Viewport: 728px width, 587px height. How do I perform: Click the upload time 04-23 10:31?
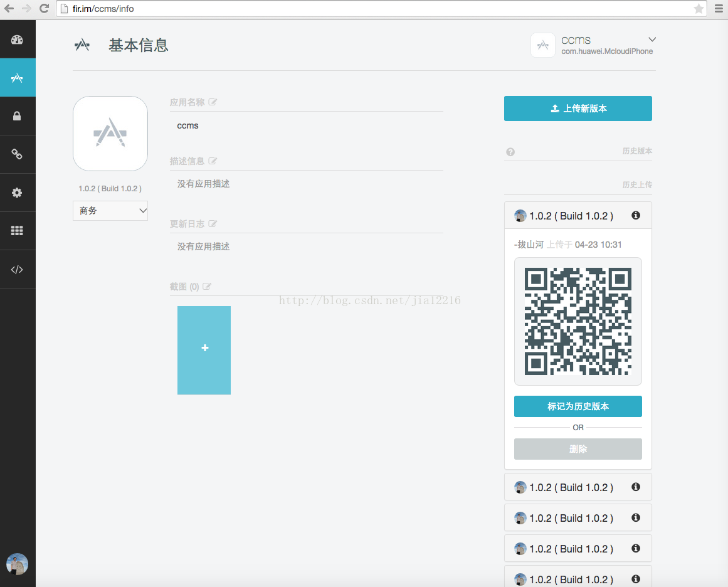point(598,245)
